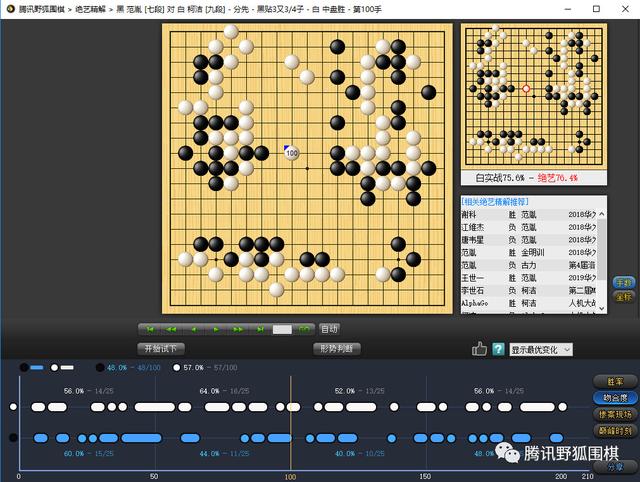Switch chart to 惨案现场 view

pyautogui.click(x=615, y=414)
